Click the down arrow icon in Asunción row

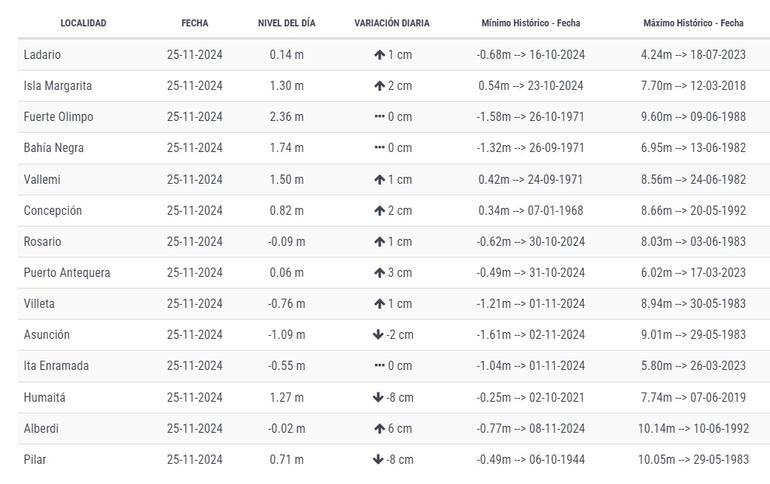point(378,335)
